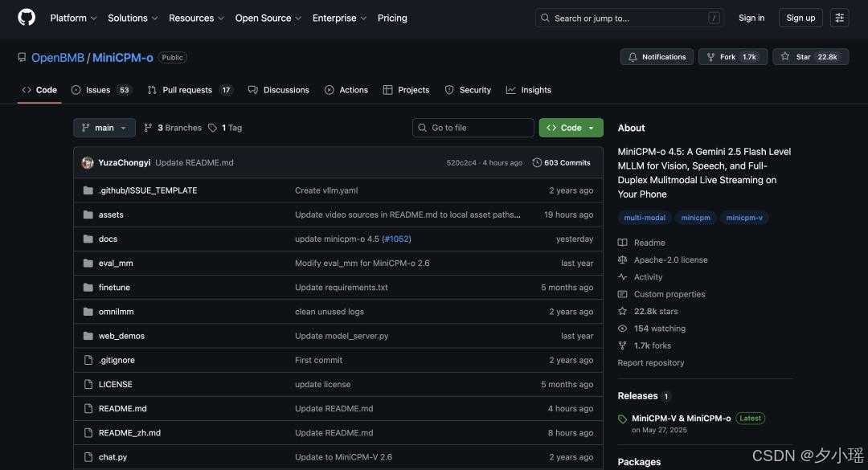Click the eye icon beside 154 watching
This screenshot has width=868, height=470.
coord(623,329)
